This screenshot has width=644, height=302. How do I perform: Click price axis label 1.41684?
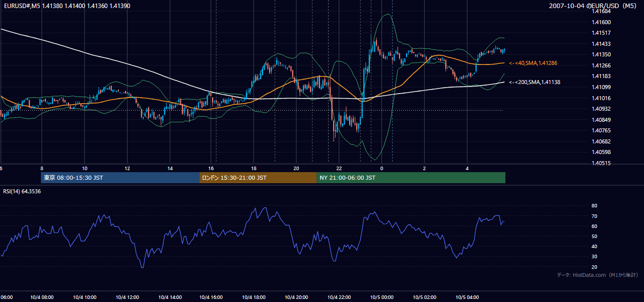[x=602, y=12]
